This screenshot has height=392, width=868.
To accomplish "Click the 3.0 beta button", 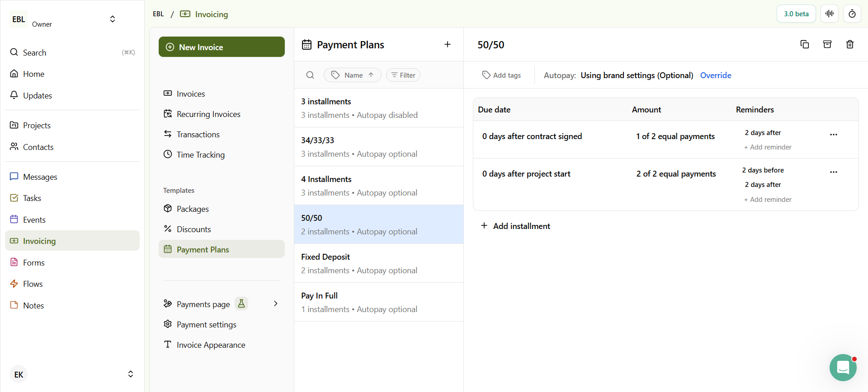I will [796, 14].
